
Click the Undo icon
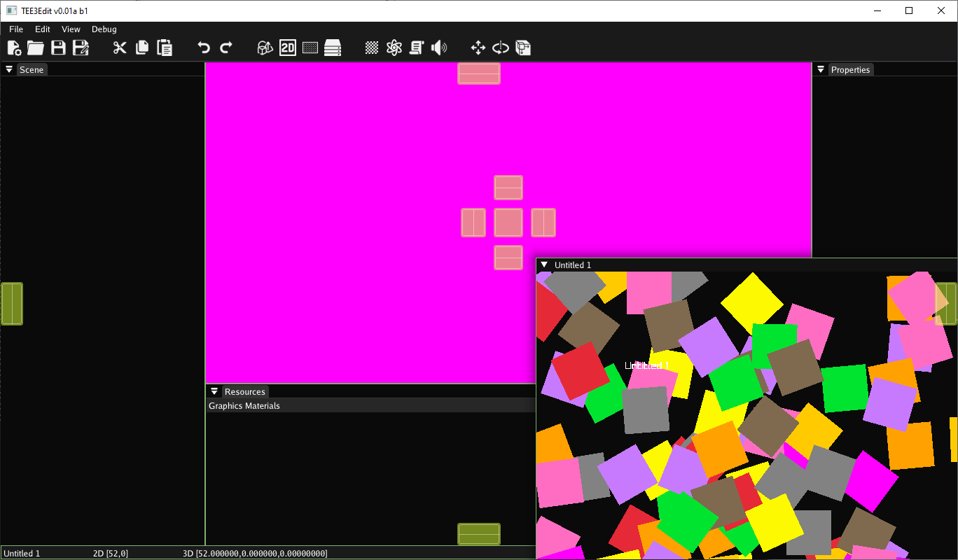203,48
